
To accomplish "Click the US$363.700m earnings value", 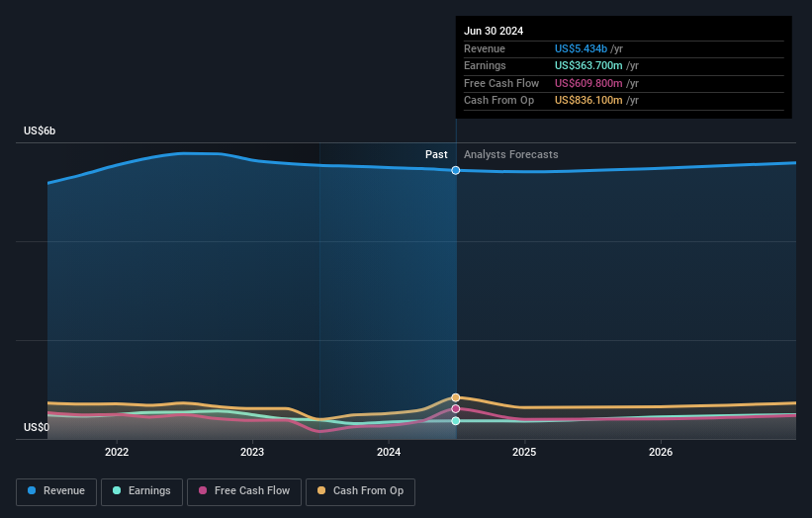I will click(588, 65).
